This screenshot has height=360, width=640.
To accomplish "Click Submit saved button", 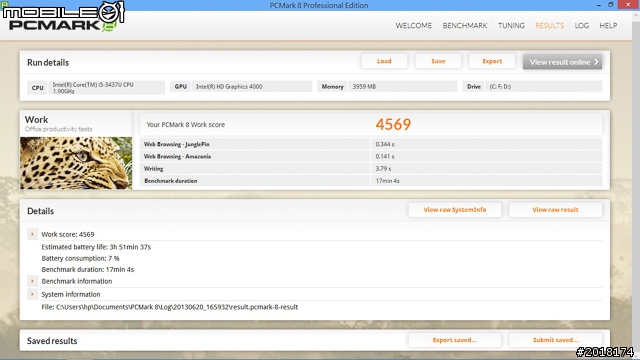I will pos(555,340).
